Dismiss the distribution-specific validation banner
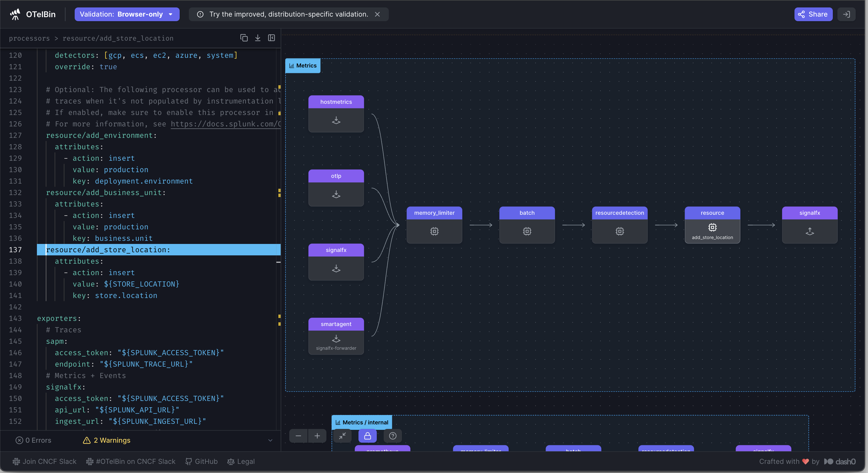Image resolution: width=868 pixels, height=473 pixels. (377, 14)
